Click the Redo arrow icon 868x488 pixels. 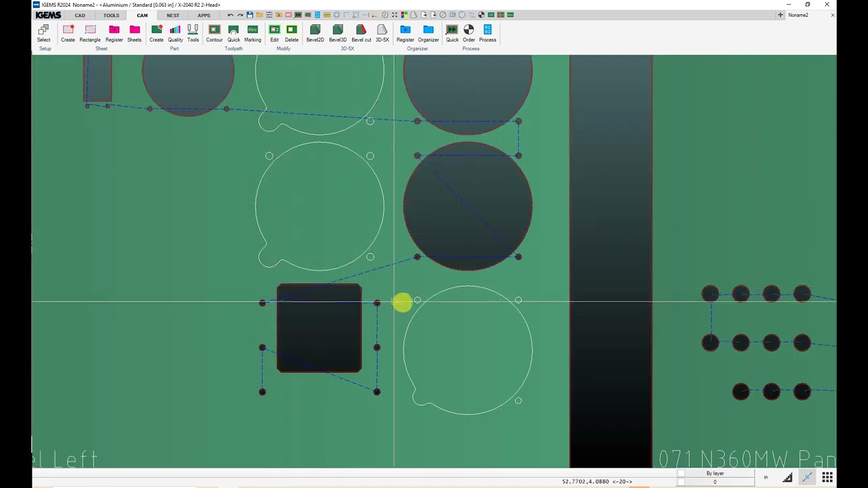coord(240,15)
